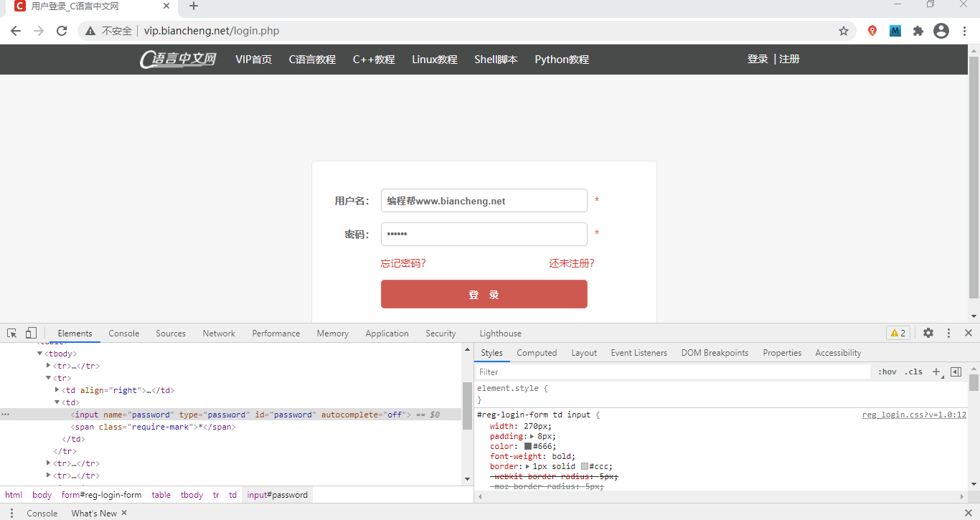This screenshot has height=520, width=980.
Task: Click the red 登 录 login button
Action: [x=484, y=294]
